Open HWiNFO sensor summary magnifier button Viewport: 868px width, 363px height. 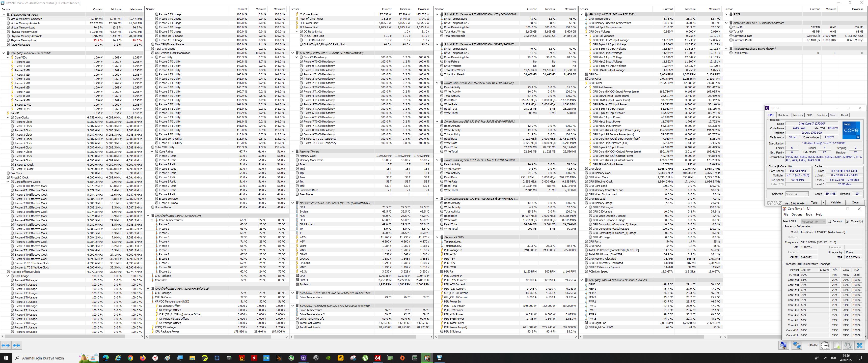coord(784,345)
